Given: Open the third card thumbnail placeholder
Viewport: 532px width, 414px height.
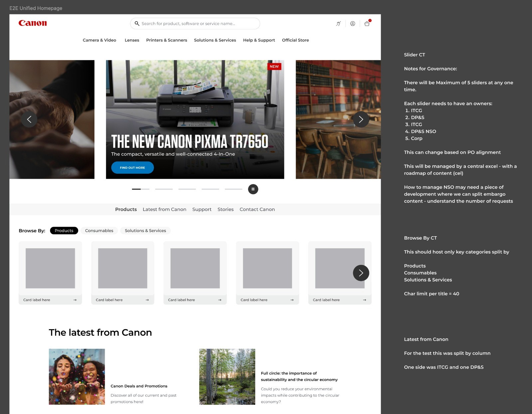Looking at the screenshot, I should coord(195,268).
